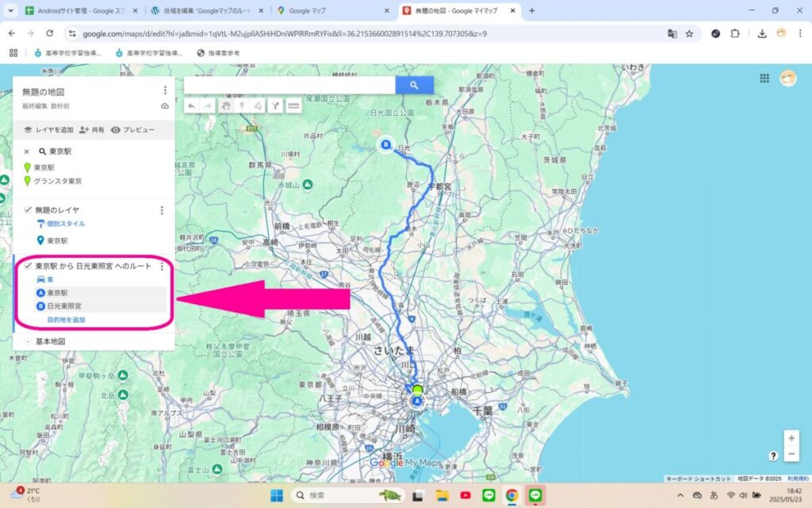Switch to the Androidサイト管理 spreadsheet tab

pyautogui.click(x=82, y=10)
